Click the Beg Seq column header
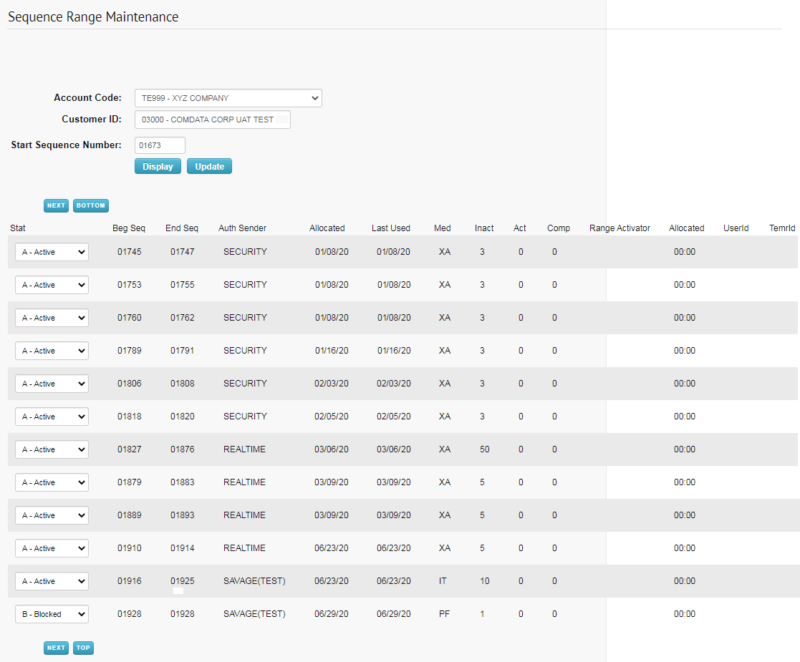The image size is (800, 662). [129, 228]
